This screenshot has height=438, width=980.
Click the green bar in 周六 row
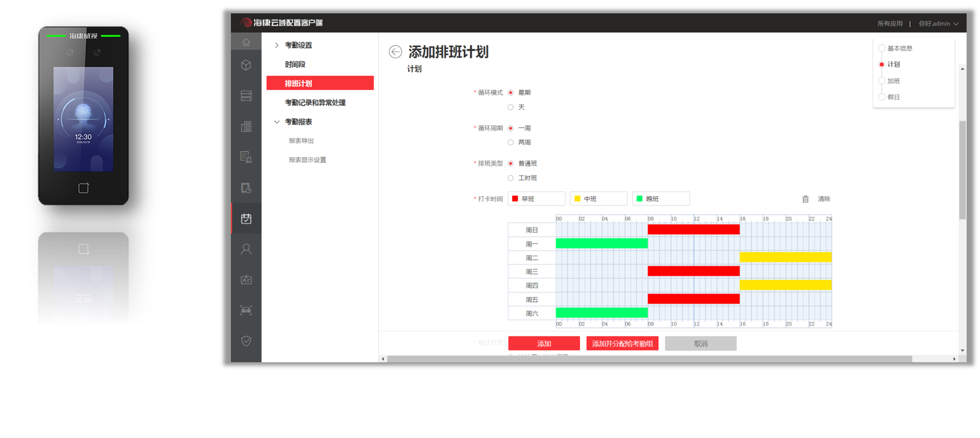click(602, 313)
